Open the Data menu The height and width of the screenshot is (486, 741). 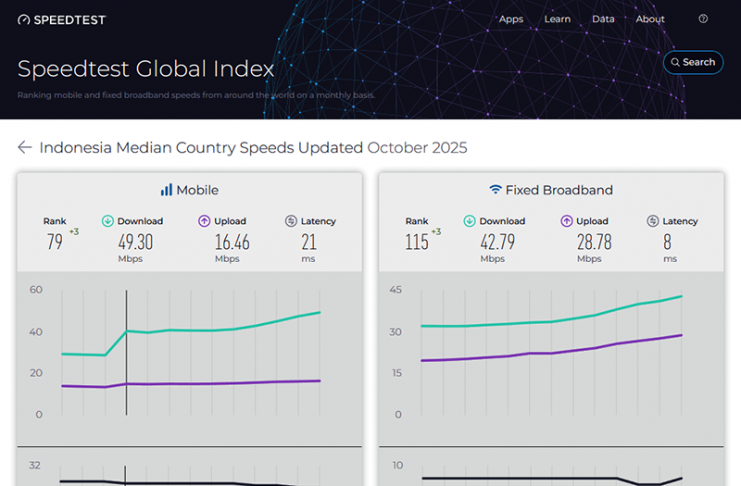click(603, 19)
